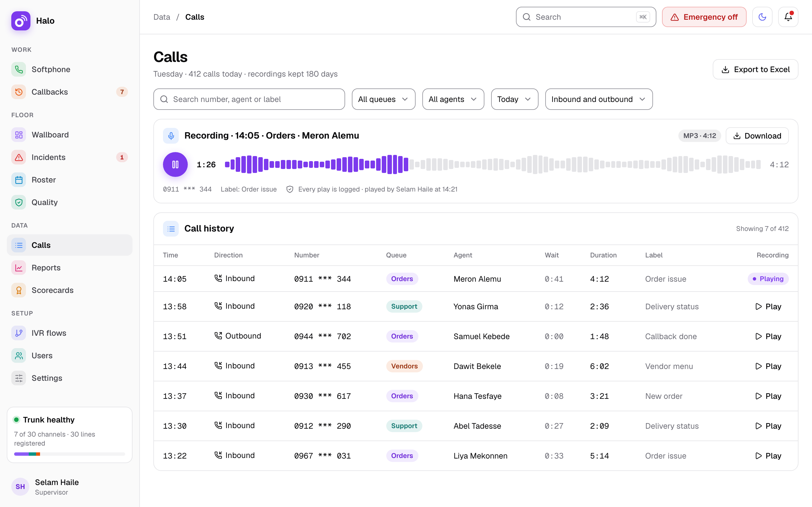Play the 13:58 Yonas Girma recording
812x507 pixels.
pyautogui.click(x=768, y=306)
